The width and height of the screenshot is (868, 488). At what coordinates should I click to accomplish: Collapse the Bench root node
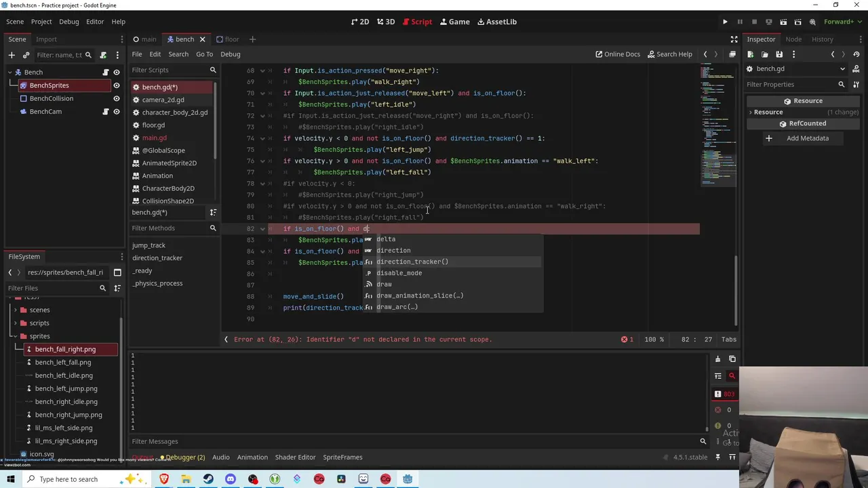9,73
